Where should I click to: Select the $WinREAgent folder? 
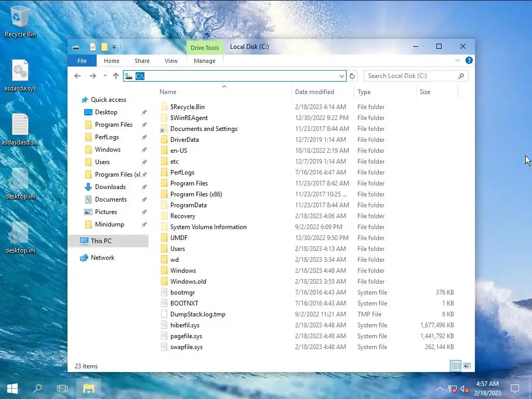189,118
